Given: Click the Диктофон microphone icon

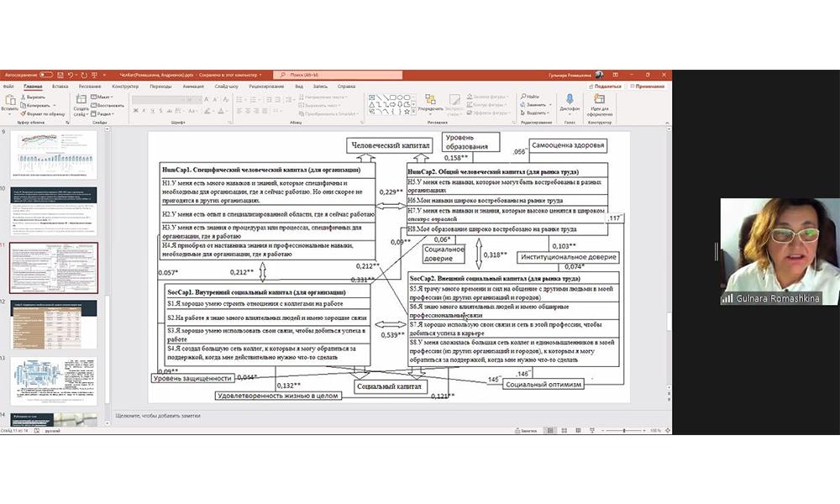Looking at the screenshot, I should (x=570, y=99).
